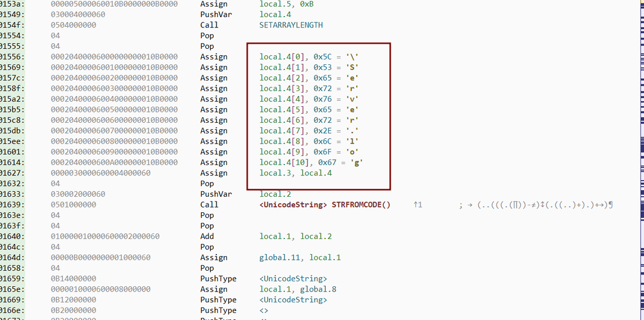Select the line "local.4[5], 0x65 = 'e'"
Screen dimensions: 644x320
pos(309,109)
